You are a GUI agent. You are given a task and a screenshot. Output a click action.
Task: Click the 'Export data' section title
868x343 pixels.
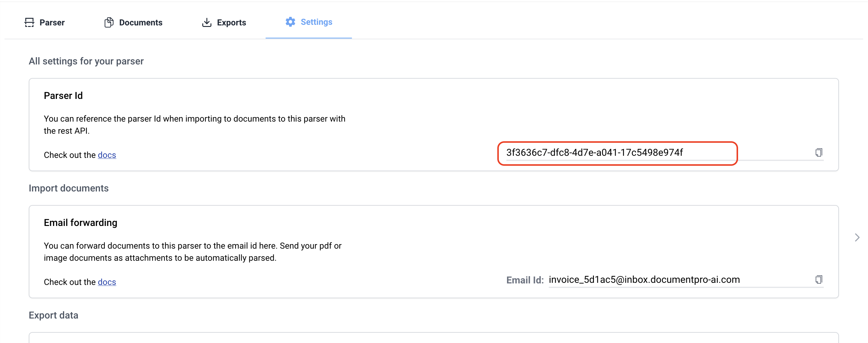click(x=54, y=315)
